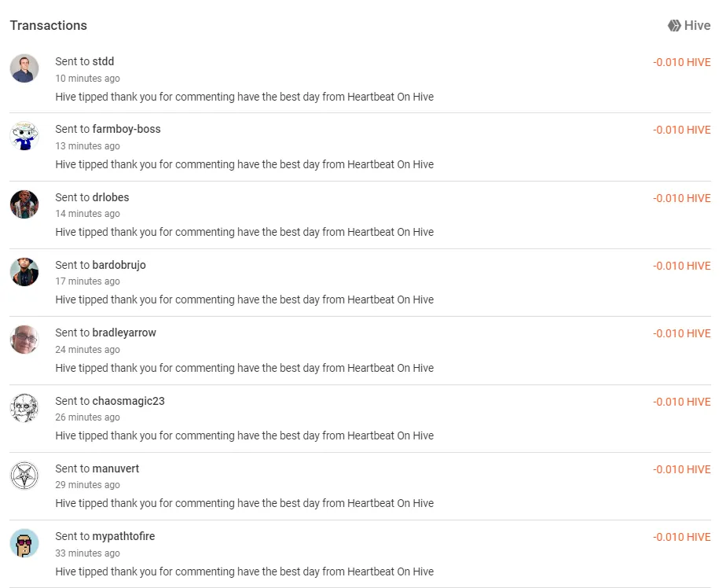Open manuvert pentagram avatar
This screenshot has width=726, height=588.
coord(24,476)
